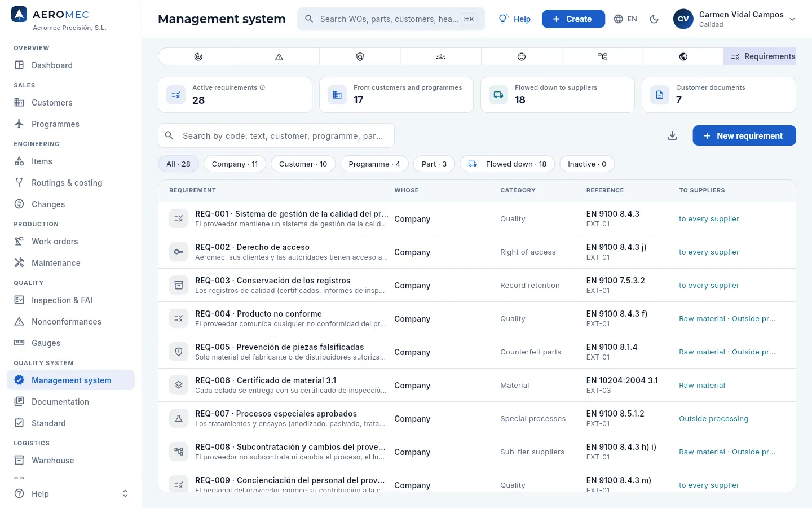
Task: Filter by Customer · 10
Action: pyautogui.click(x=303, y=164)
